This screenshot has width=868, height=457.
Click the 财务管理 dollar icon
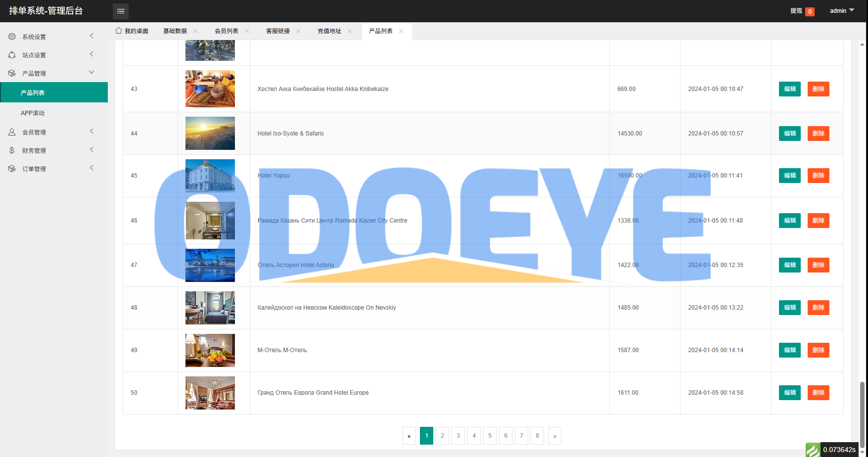coord(12,150)
